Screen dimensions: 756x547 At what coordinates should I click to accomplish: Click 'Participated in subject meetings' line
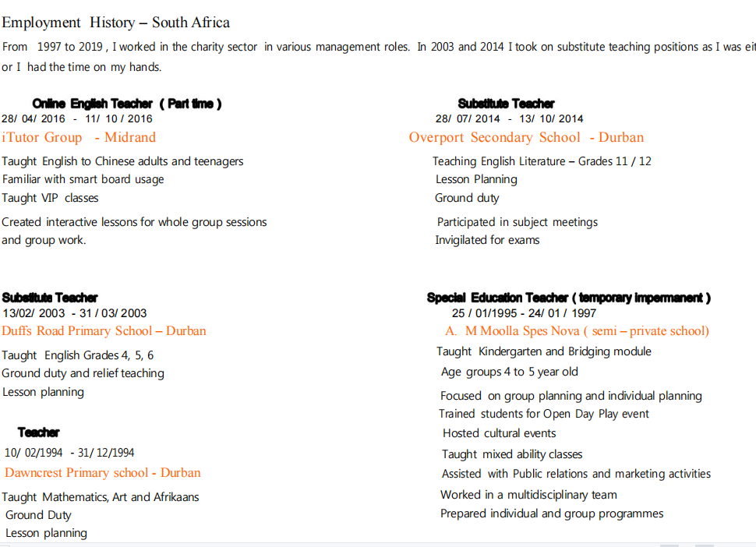pyautogui.click(x=517, y=222)
